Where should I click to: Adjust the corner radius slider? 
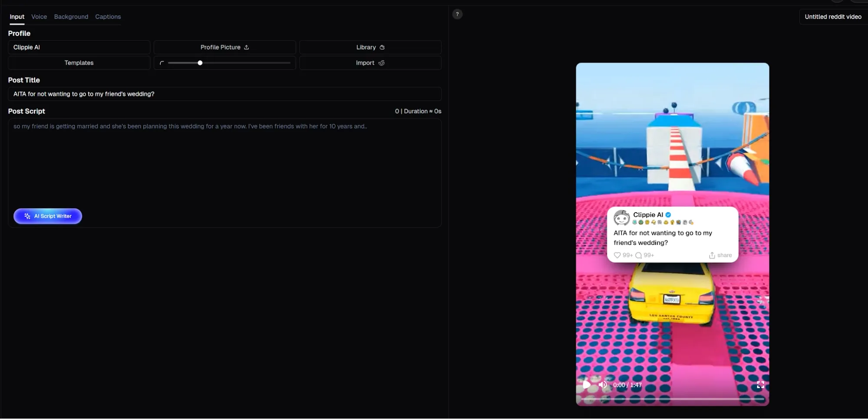click(x=229, y=63)
